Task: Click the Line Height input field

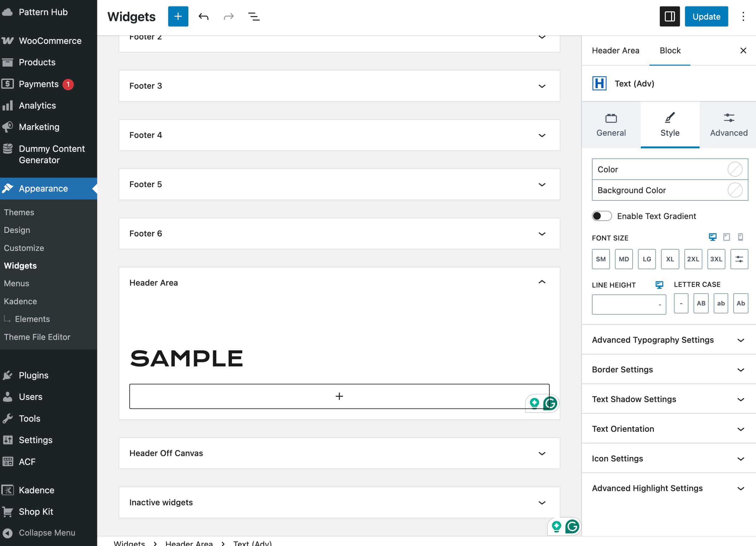Action: (x=629, y=304)
